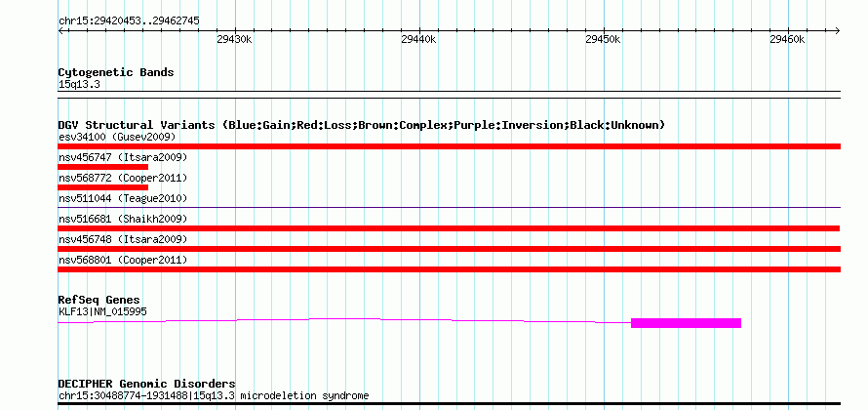Click the right arrowhead of the ruler

[837, 30]
